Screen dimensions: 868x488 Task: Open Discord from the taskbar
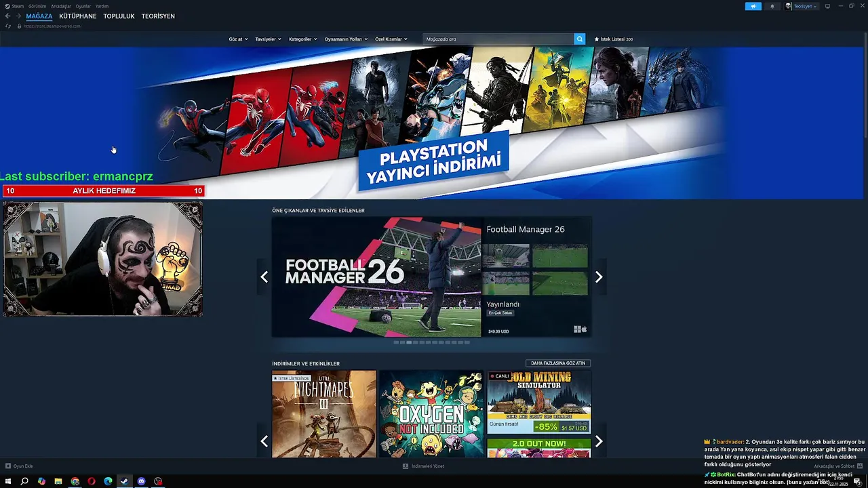coord(141,481)
